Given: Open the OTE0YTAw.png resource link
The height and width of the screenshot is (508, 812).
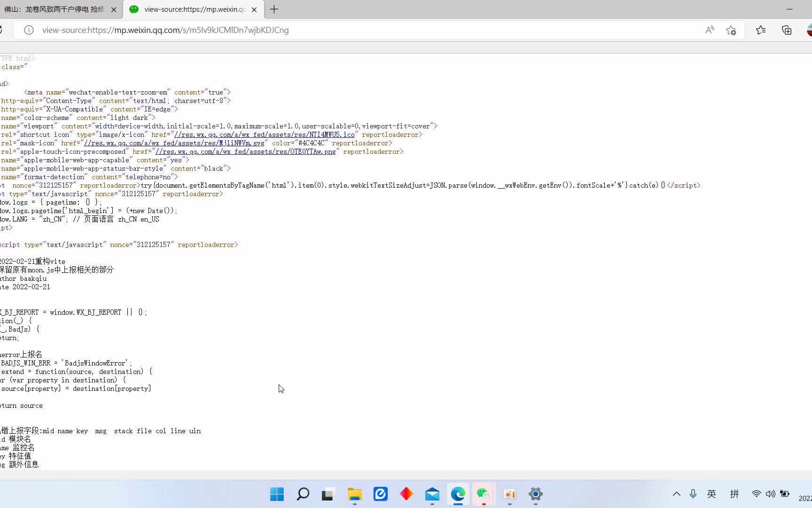Looking at the screenshot, I should coord(246,151).
